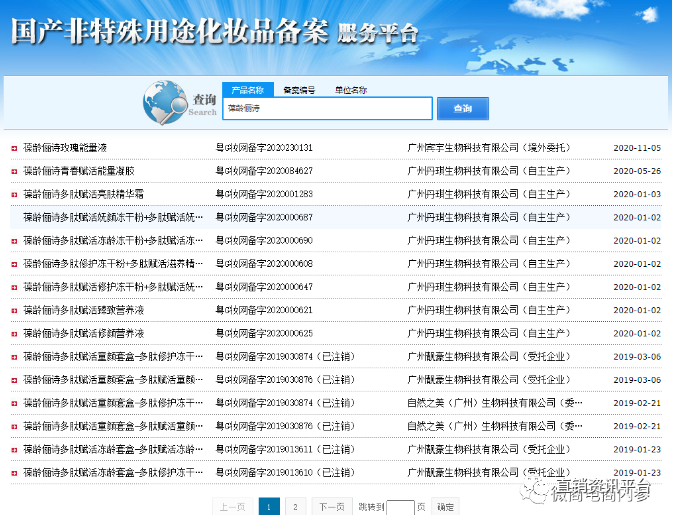Click red bullet icon of row 2020000647

click(x=14, y=288)
